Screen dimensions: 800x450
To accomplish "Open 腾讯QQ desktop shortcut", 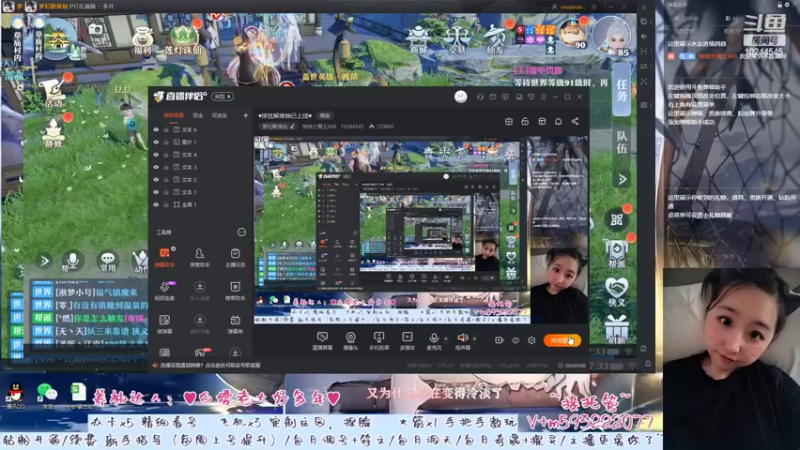I will 16,396.
